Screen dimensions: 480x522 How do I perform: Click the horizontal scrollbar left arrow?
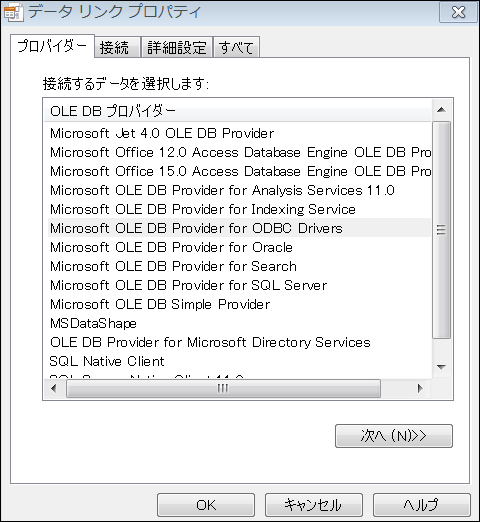[54, 388]
